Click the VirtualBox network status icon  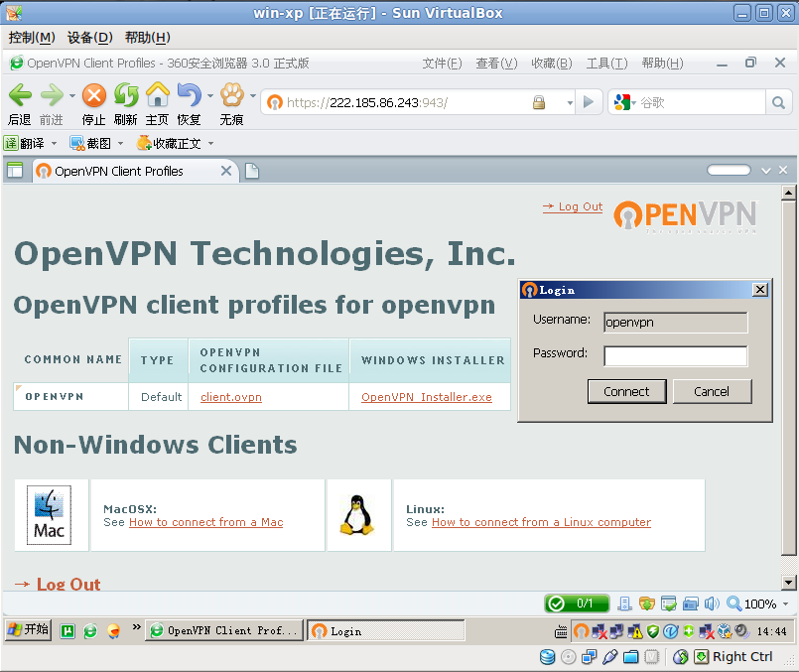click(589, 657)
